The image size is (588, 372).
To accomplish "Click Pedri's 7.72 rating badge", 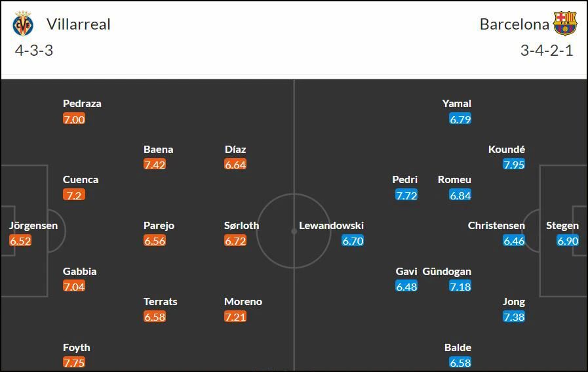I will coord(406,196).
